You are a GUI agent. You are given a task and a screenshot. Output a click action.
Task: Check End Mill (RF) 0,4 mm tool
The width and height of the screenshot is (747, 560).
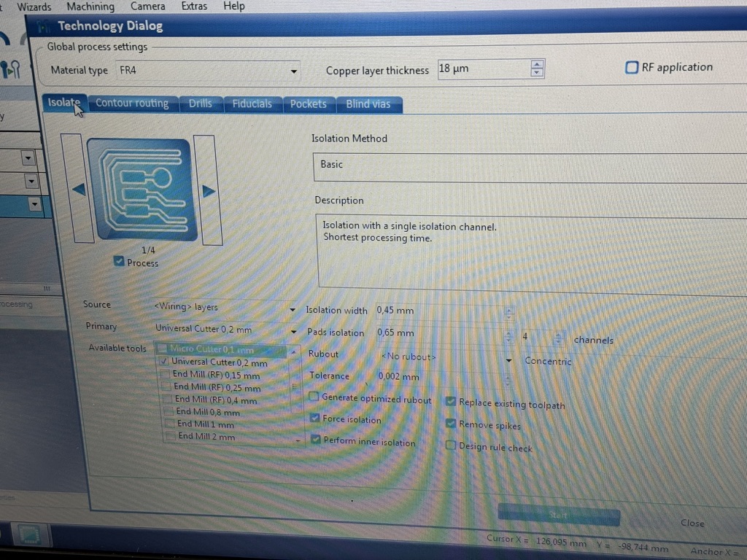point(167,398)
